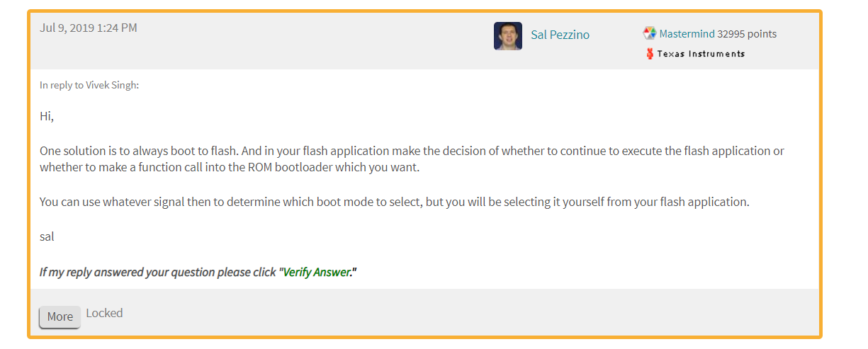The width and height of the screenshot is (868, 349).
Task: Click the red Texas Instruments logo icon
Action: 650,54
